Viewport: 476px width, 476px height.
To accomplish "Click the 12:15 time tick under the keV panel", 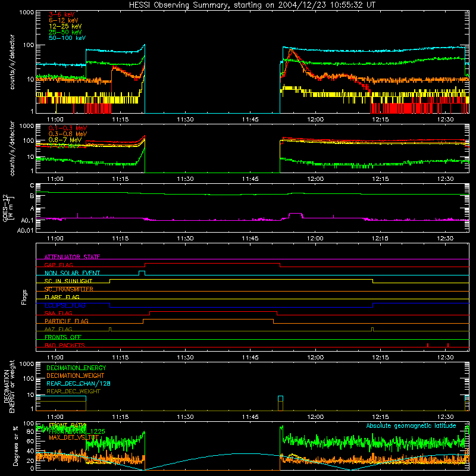I will pos(380,120).
